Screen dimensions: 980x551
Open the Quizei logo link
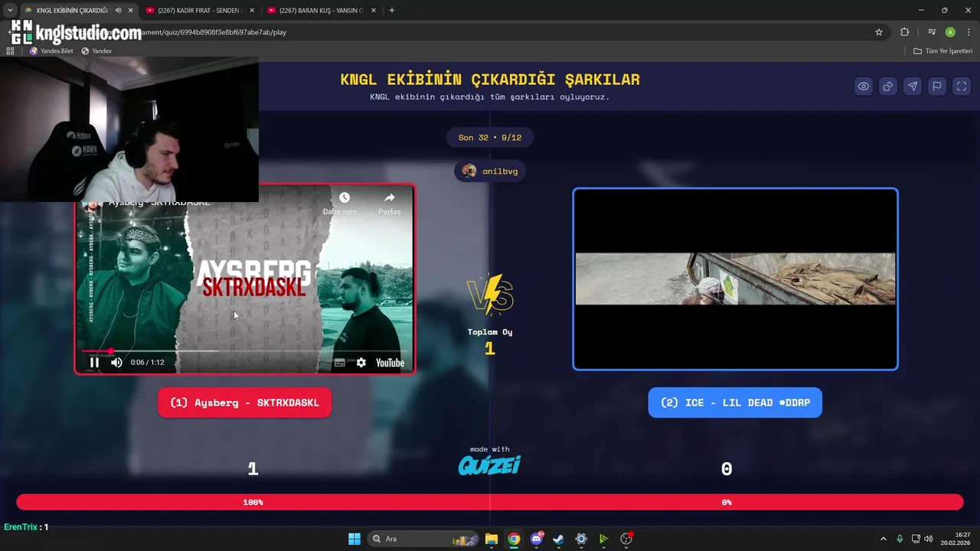tap(489, 465)
